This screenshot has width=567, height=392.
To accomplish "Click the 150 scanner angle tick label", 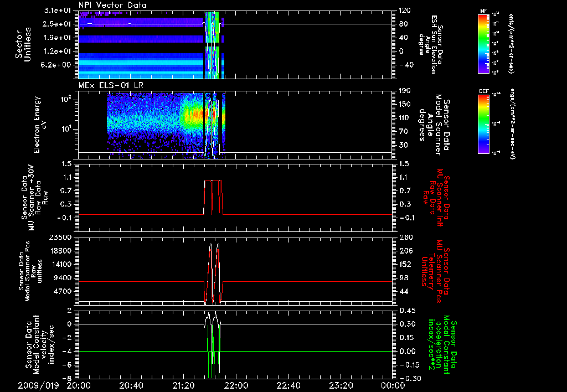I will (x=405, y=105).
